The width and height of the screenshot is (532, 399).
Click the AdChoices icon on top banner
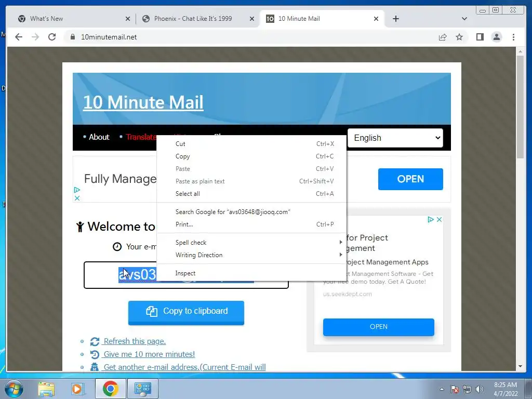click(x=77, y=190)
